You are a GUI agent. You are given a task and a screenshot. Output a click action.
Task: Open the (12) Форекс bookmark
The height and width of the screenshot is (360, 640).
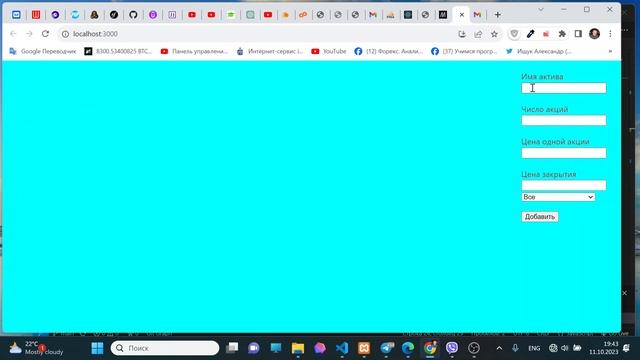click(x=388, y=51)
